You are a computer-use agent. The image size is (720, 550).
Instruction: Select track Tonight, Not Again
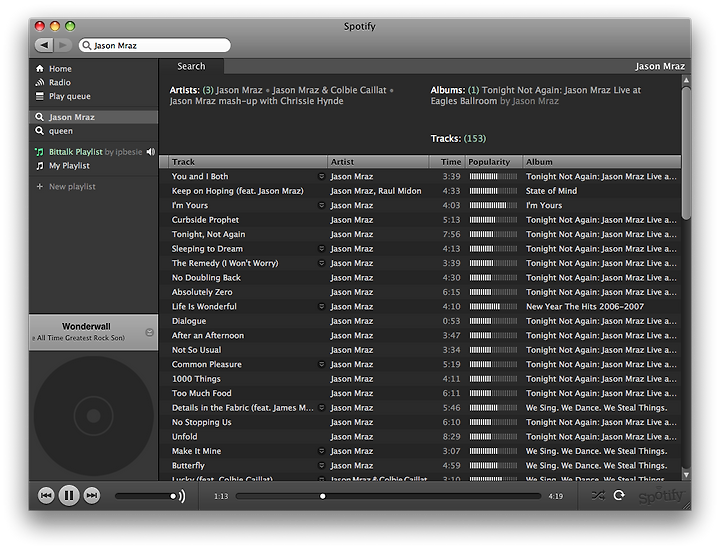[208, 234]
